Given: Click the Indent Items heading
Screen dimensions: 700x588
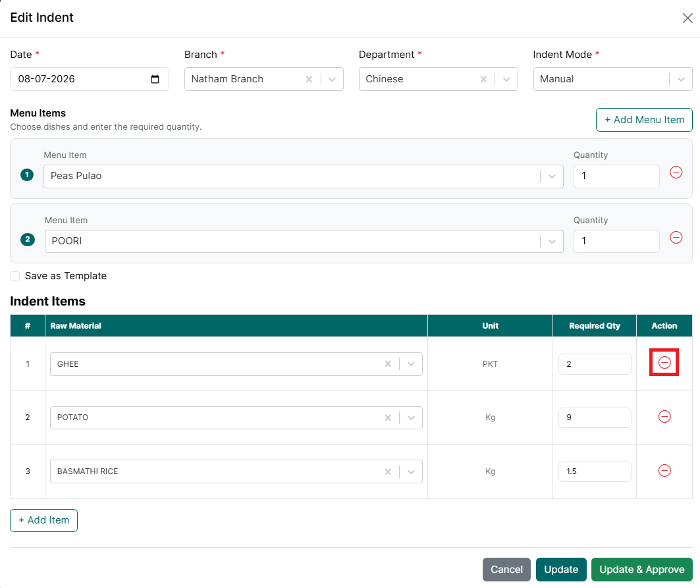Looking at the screenshot, I should (48, 301).
